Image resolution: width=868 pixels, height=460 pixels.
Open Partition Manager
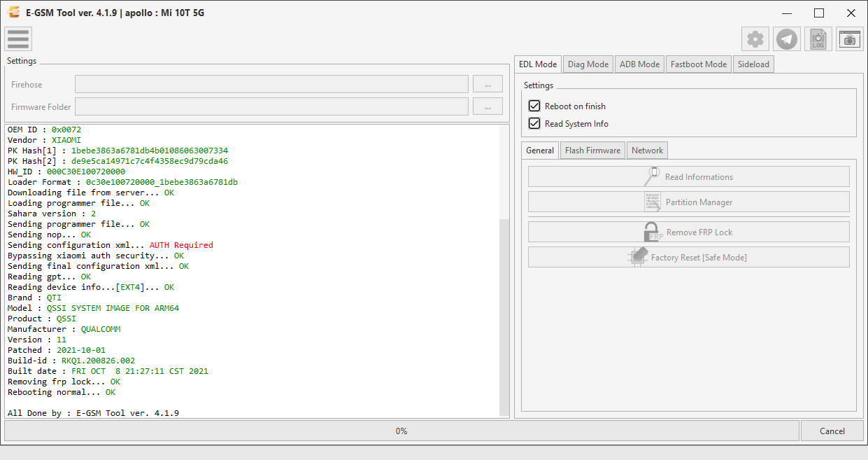tap(689, 202)
